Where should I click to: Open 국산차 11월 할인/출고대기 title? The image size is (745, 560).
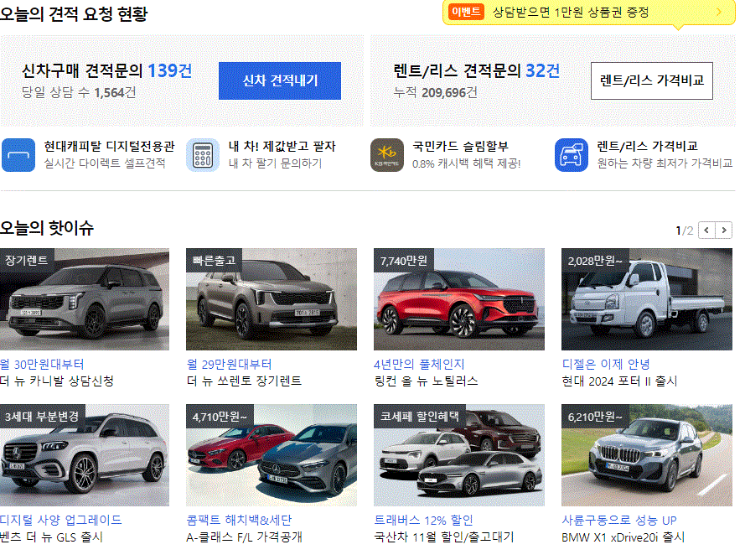point(444,537)
